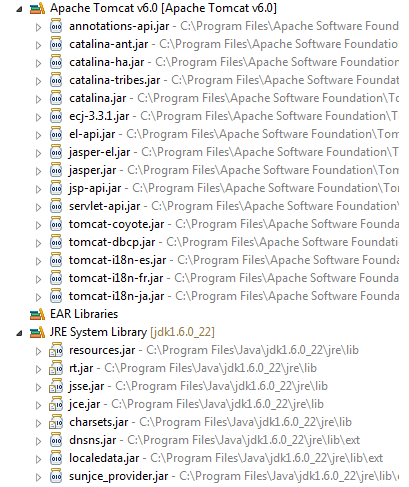Click the rt.jar jar icon
The height and width of the screenshot is (487, 409).
56,368
